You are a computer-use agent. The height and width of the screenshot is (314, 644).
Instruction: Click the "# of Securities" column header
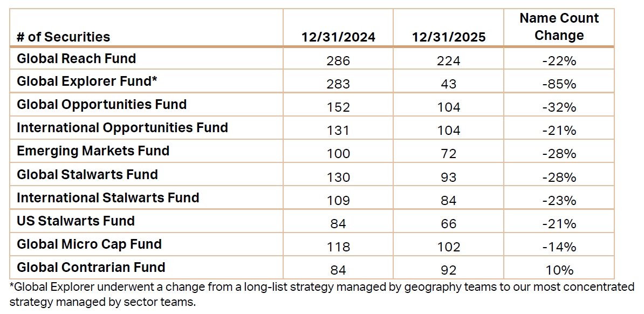point(63,37)
